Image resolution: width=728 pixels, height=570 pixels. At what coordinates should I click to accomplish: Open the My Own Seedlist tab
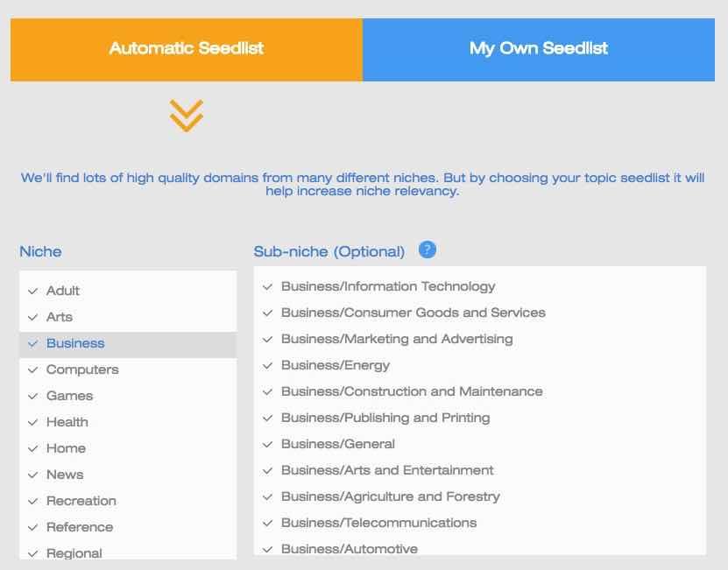click(x=538, y=49)
